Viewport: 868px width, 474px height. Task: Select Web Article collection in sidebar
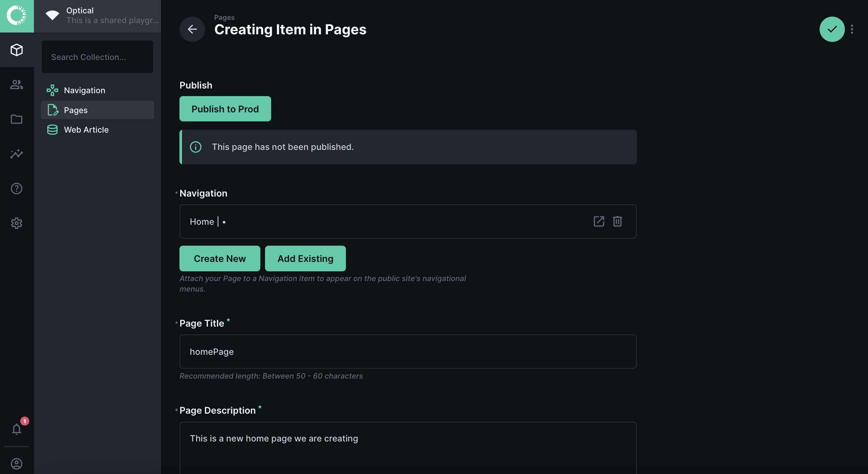86,130
